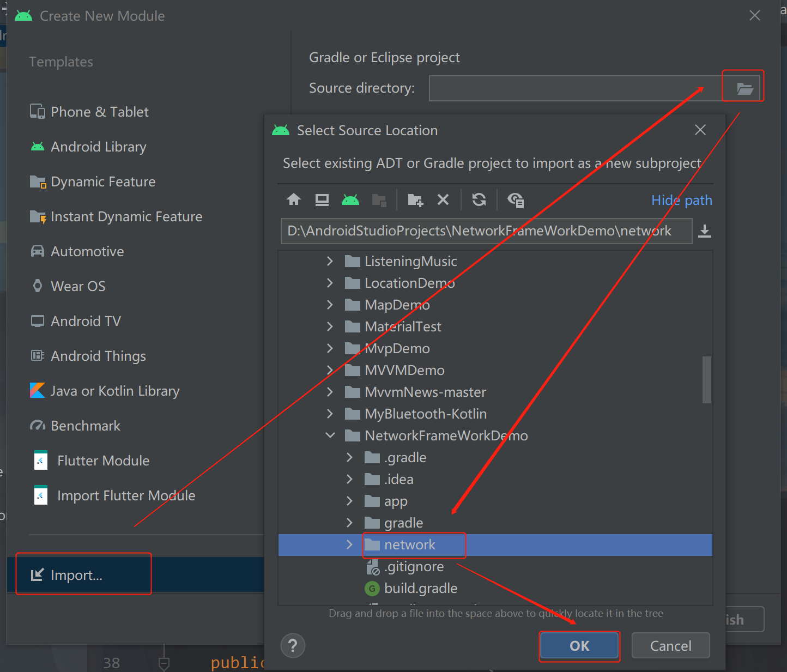Click the file tree vertical scrollbar
Image resolution: width=787 pixels, height=672 pixels.
click(x=707, y=380)
